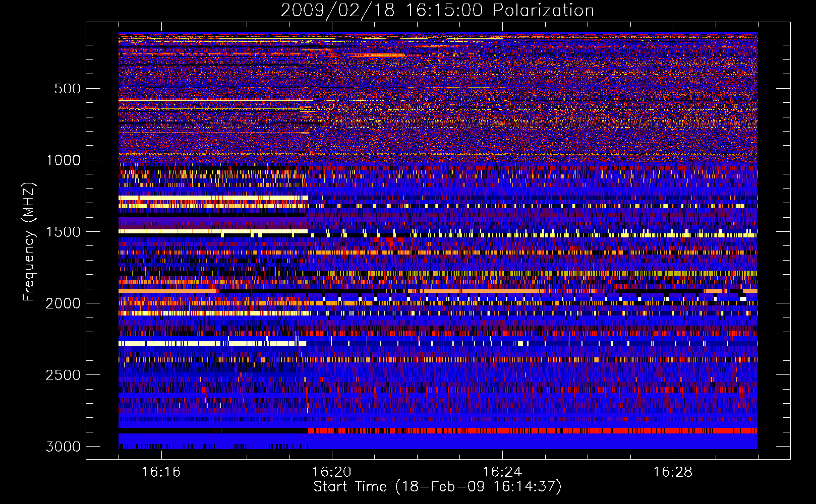Click the 16:16 time tick label
816x504 pixels.
(161, 472)
